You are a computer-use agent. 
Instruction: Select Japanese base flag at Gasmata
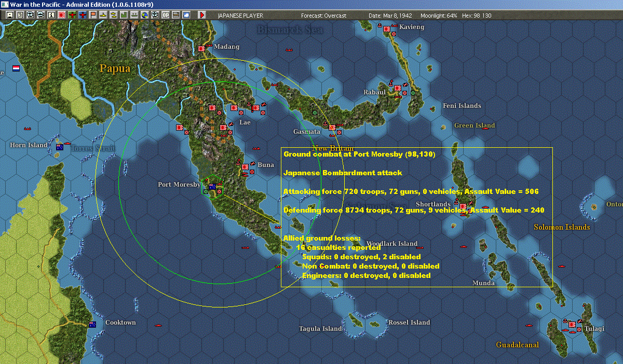(x=332, y=127)
